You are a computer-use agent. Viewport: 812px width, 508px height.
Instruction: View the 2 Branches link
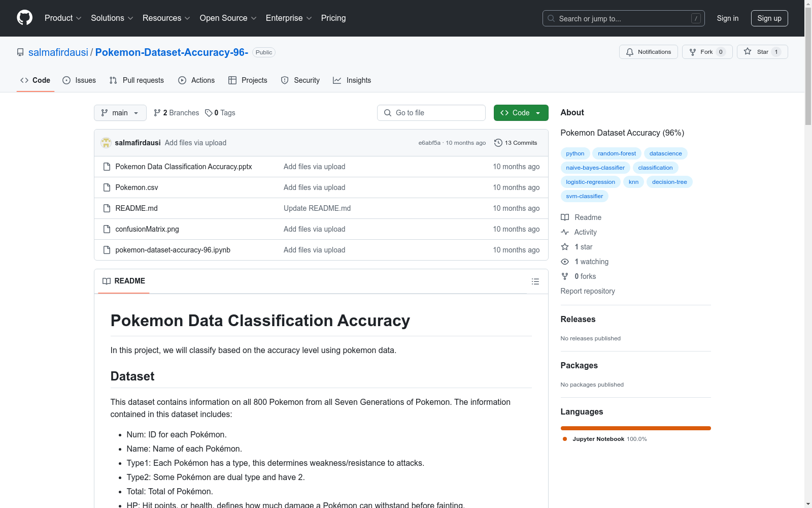[x=177, y=113]
